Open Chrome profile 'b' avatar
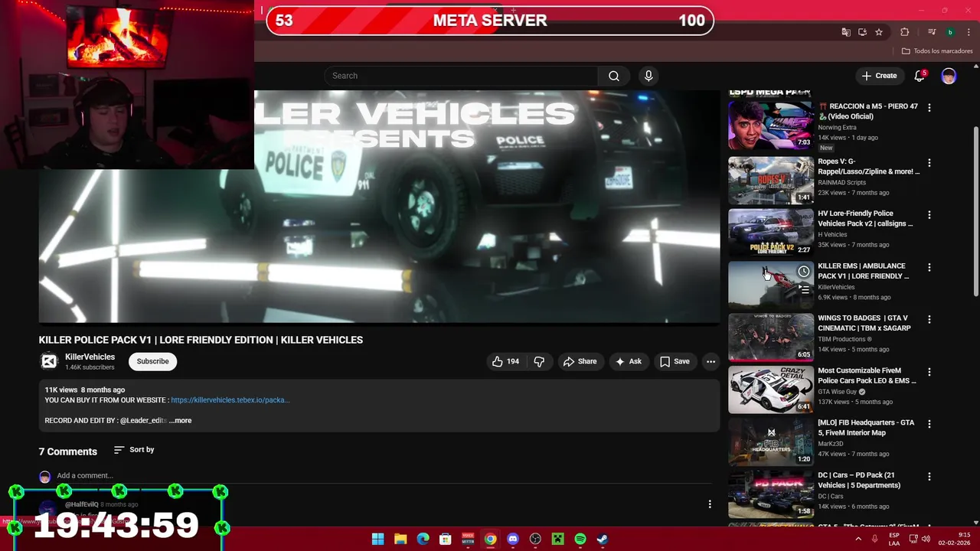The width and height of the screenshot is (980, 551). tap(950, 32)
